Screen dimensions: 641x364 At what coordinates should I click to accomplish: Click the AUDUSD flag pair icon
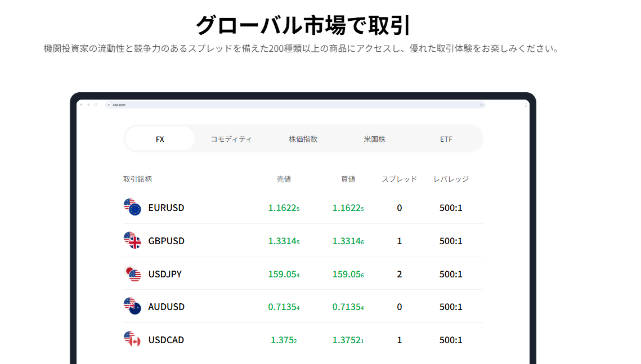[132, 306]
